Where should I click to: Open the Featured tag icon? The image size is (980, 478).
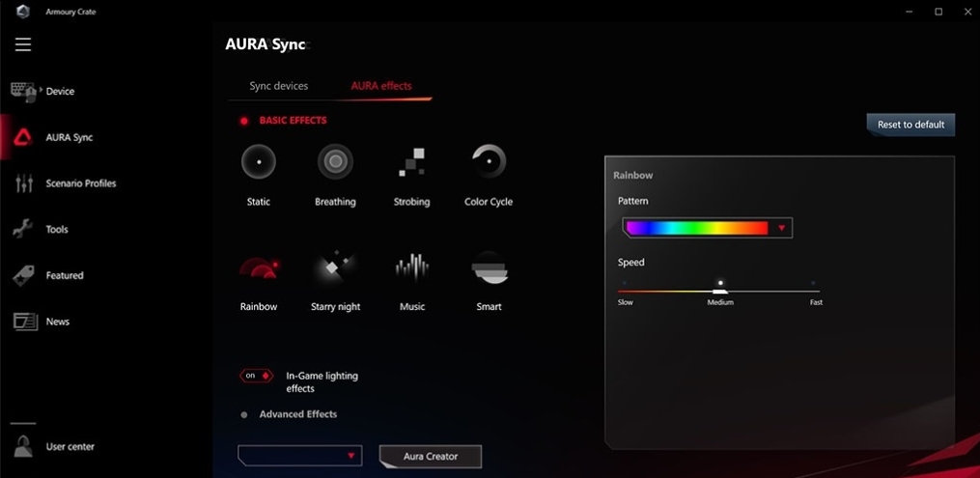[x=24, y=275]
